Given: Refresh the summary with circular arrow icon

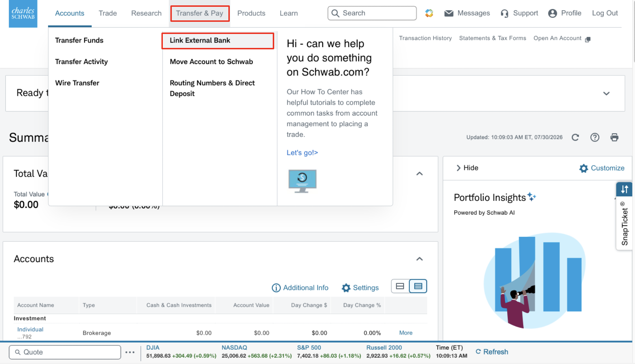Looking at the screenshot, I should click(x=575, y=137).
